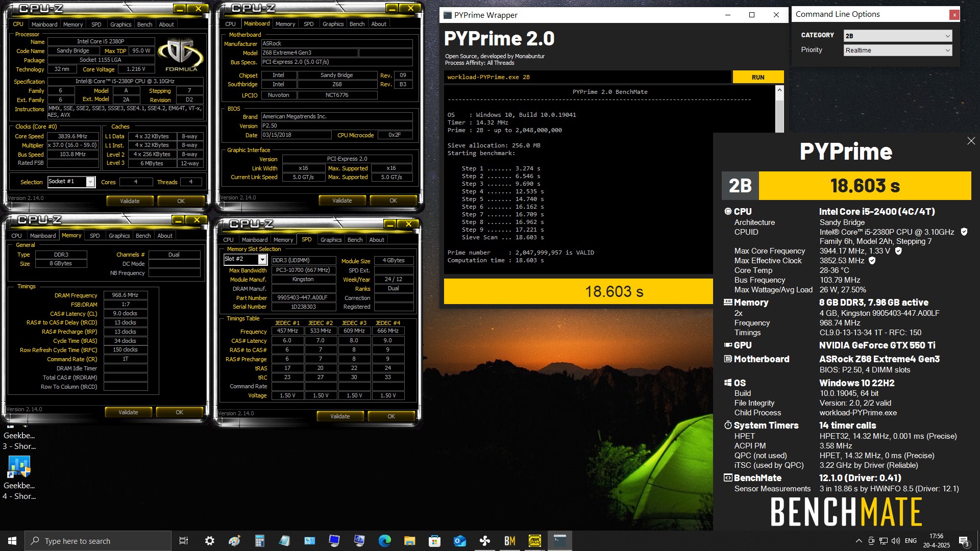Click the RUN button in PYPrime Wrapper
The height and width of the screenshot is (551, 980).
click(758, 77)
